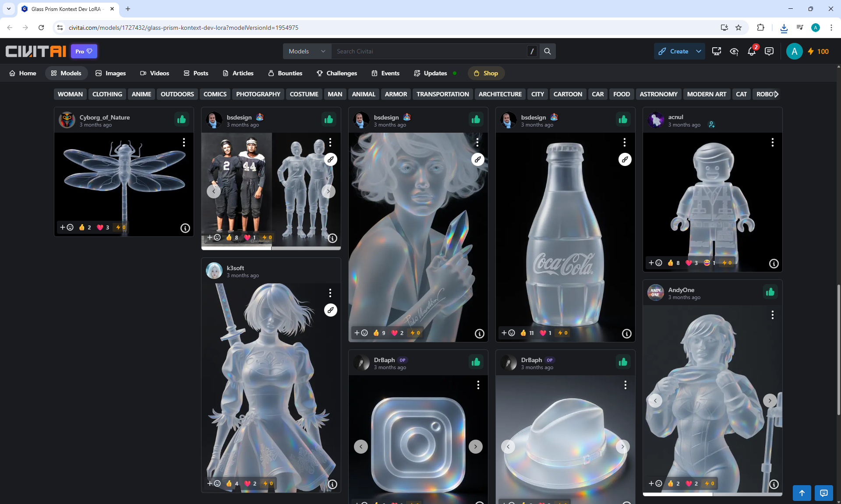This screenshot has height=504, width=841.
Task: Toggle the browsing level eye icon in the header
Action: (734, 51)
